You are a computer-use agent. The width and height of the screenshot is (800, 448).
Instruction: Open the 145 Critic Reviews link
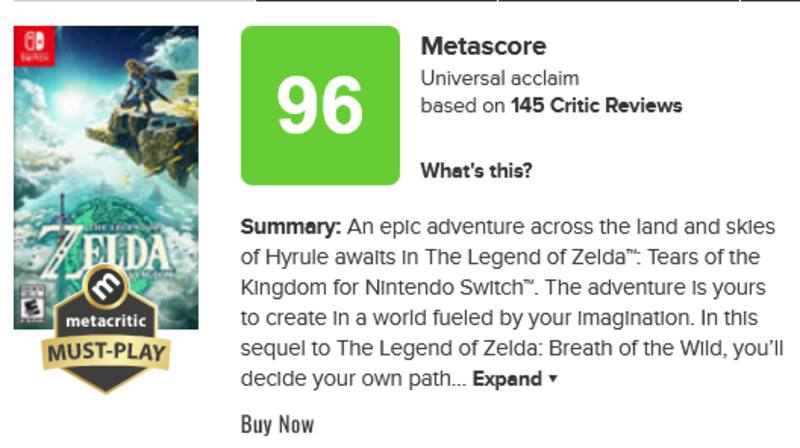click(596, 104)
